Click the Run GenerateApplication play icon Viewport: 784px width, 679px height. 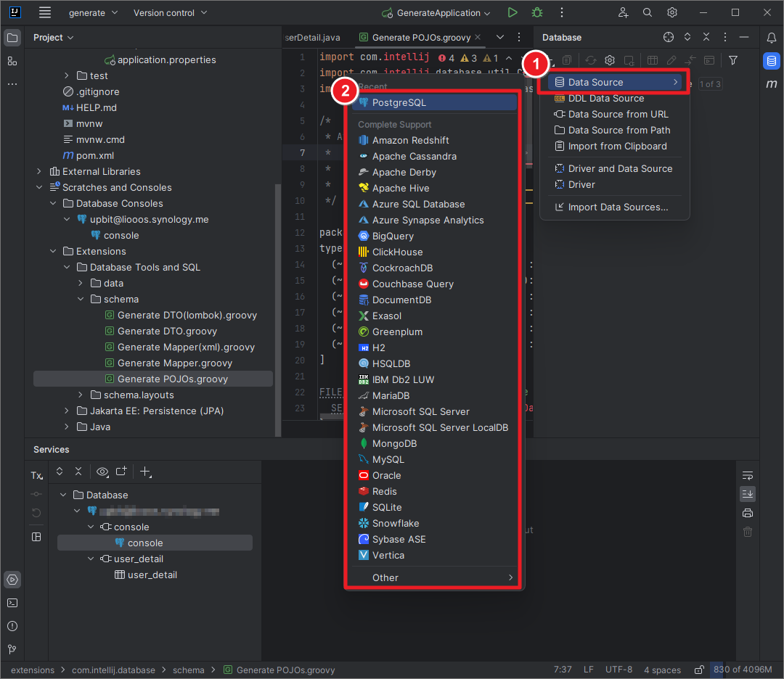(x=513, y=12)
